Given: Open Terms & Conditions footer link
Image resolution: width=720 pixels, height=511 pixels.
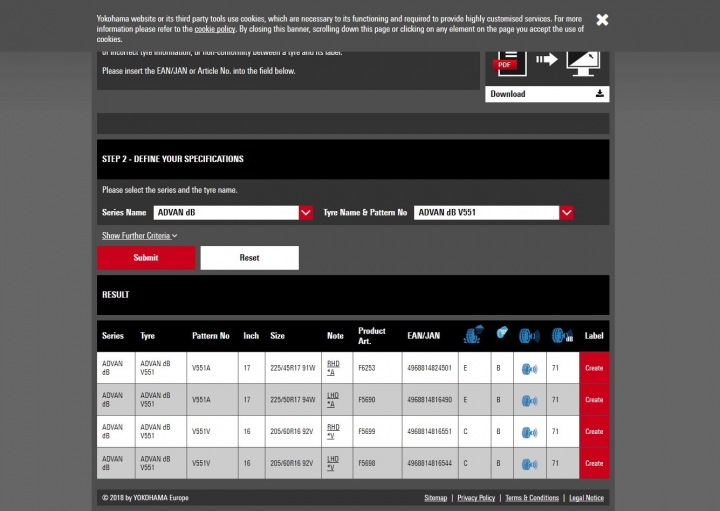Looking at the screenshot, I should [x=532, y=498].
